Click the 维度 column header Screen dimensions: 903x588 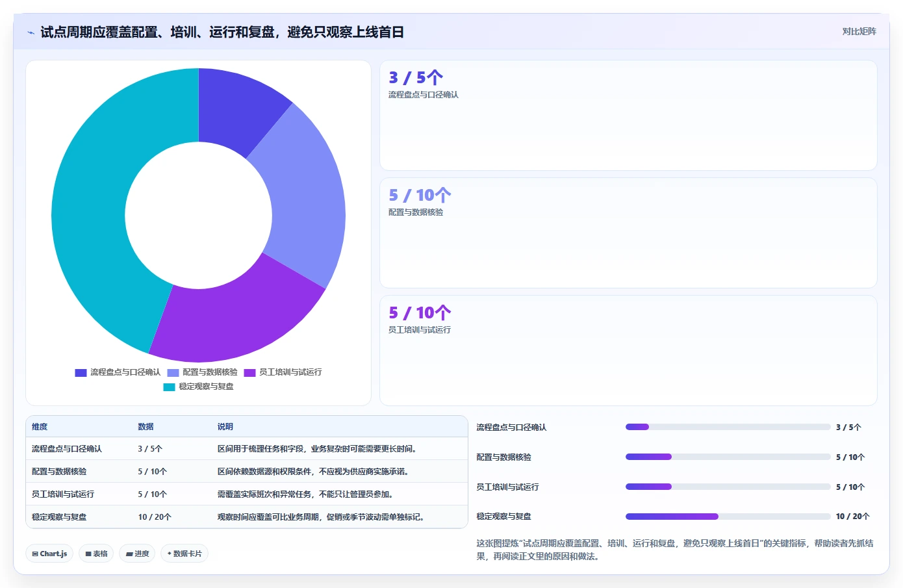coord(40,427)
